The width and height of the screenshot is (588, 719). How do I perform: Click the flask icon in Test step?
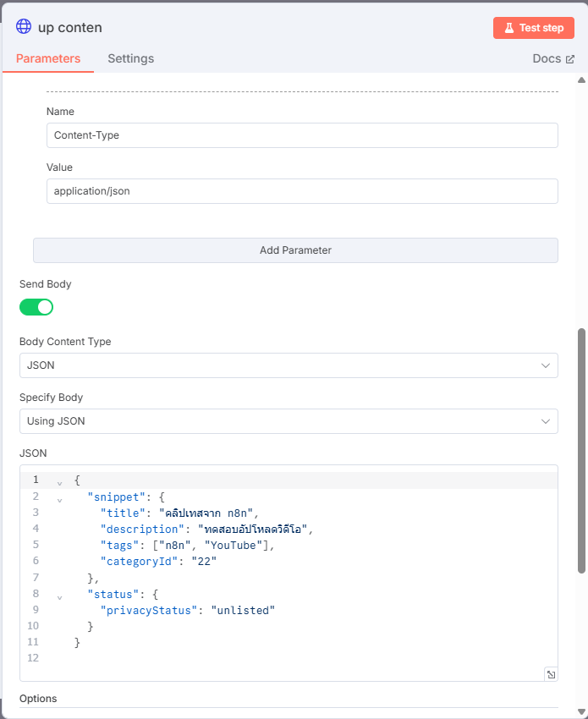(x=509, y=28)
